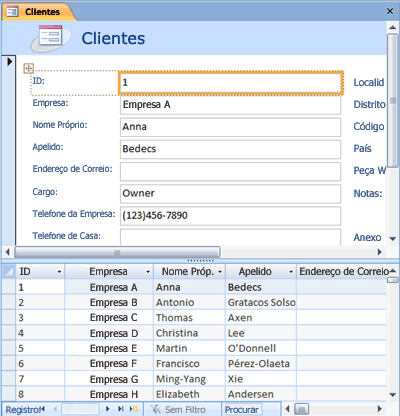Click the datasheet's vertical scroll down arrow
Viewport: 400px width, 416px height.
393,395
